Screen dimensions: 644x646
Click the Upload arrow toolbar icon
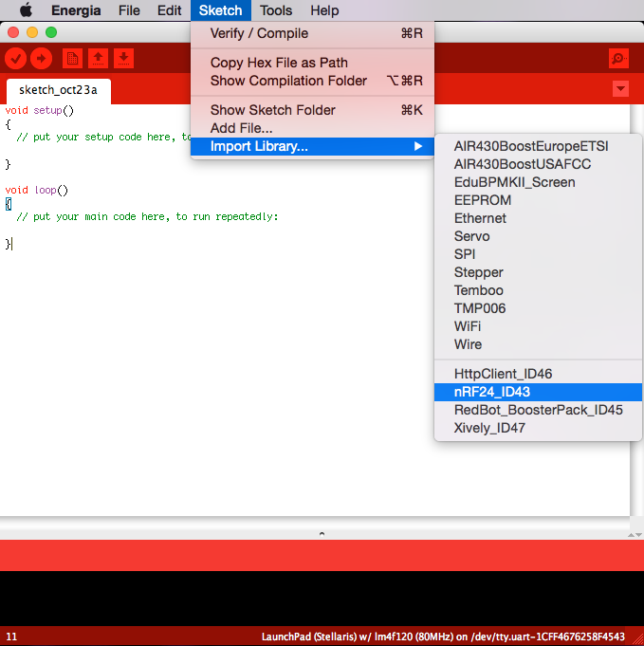pyautogui.click(x=41, y=59)
